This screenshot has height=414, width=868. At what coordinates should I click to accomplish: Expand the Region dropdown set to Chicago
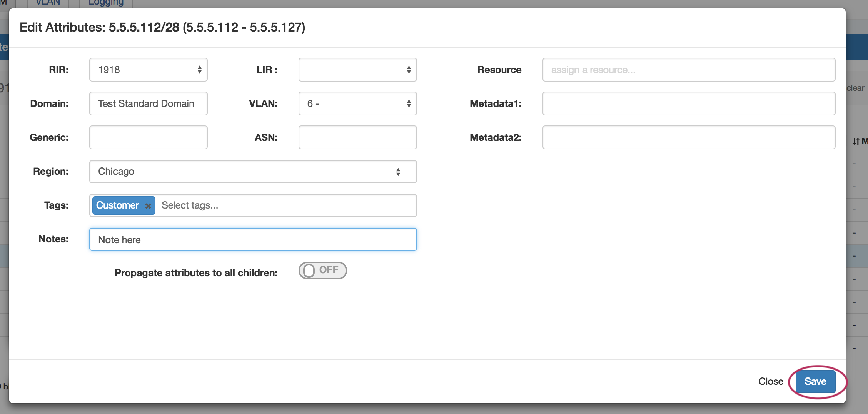click(253, 172)
